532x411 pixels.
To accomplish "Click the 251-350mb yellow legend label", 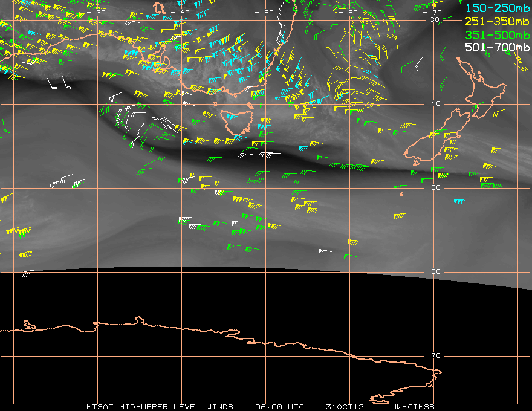I will [497, 21].
